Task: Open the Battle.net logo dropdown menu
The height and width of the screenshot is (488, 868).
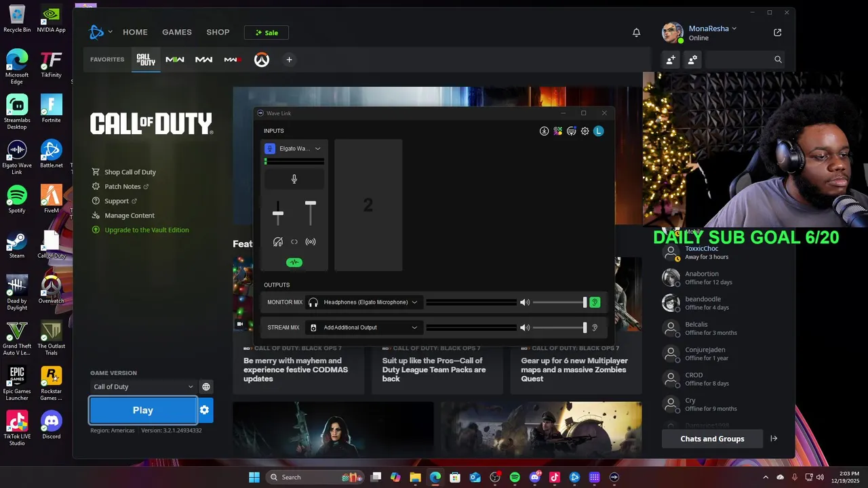Action: 100,32
